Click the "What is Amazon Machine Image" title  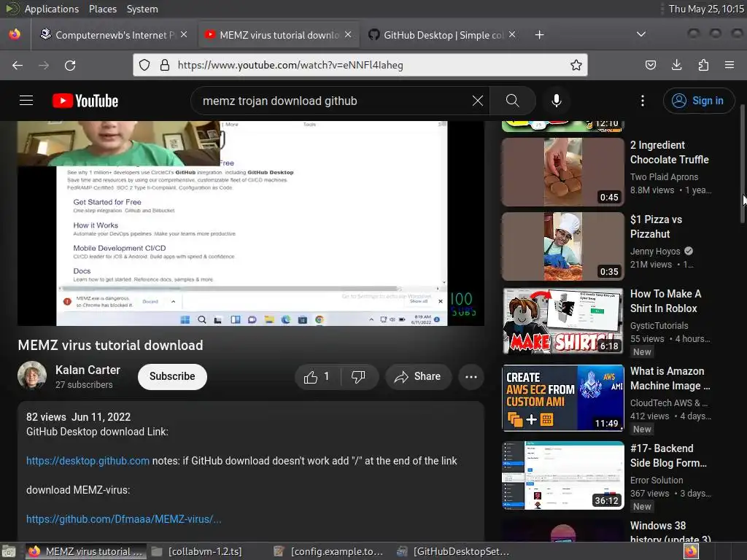pyautogui.click(x=670, y=378)
